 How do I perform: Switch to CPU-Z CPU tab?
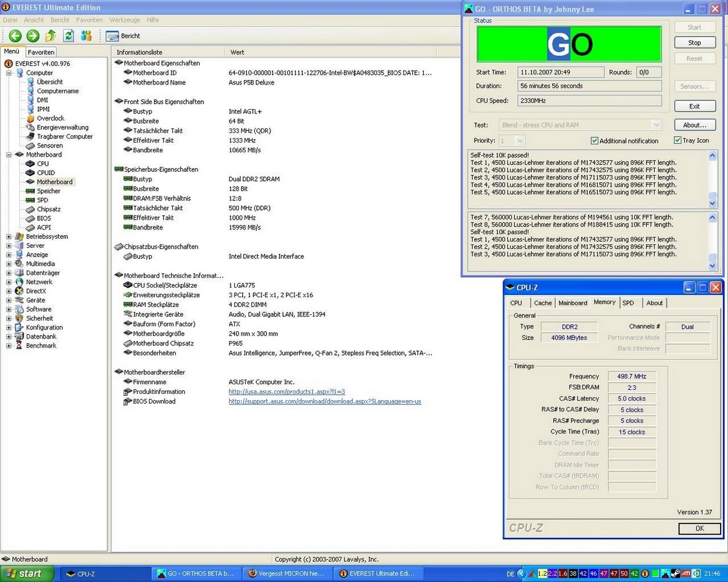[x=516, y=303]
